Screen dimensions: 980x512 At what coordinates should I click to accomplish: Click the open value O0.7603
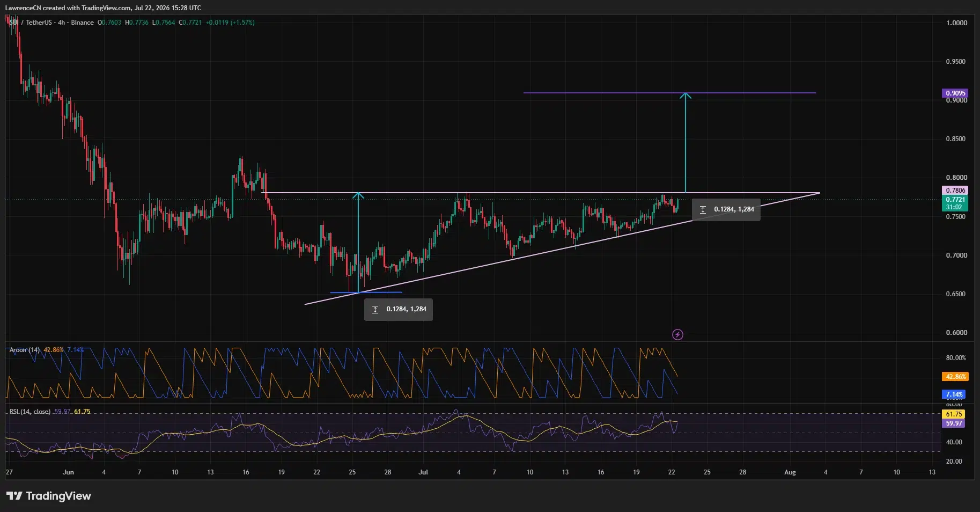click(x=109, y=23)
